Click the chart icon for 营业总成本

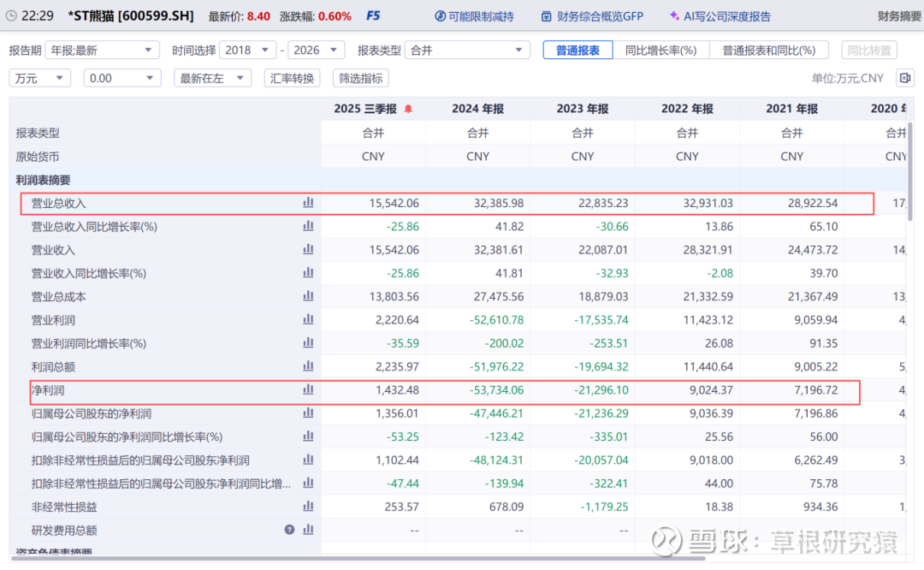click(308, 297)
